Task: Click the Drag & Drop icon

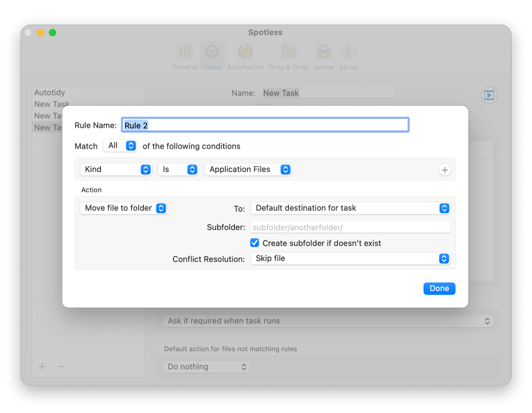Action: tap(288, 51)
